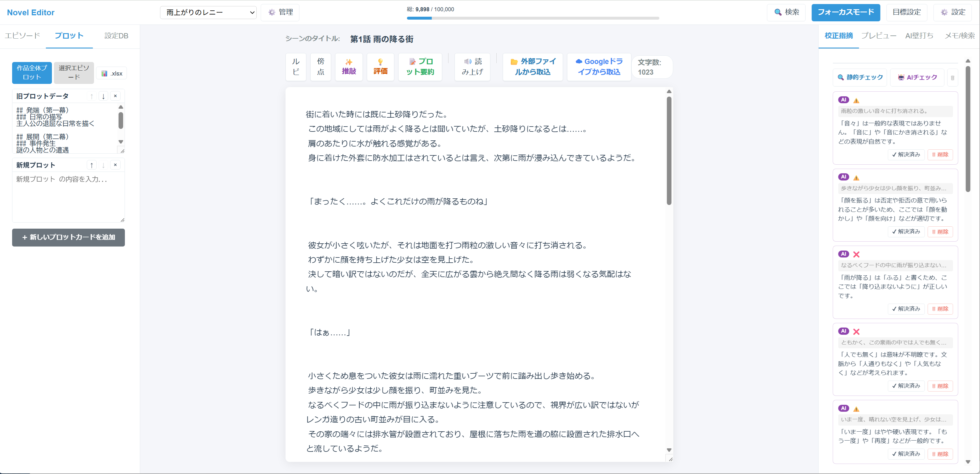This screenshot has height=474, width=980.
Task: Import via 外部ファイルから取込
Action: tap(533, 67)
